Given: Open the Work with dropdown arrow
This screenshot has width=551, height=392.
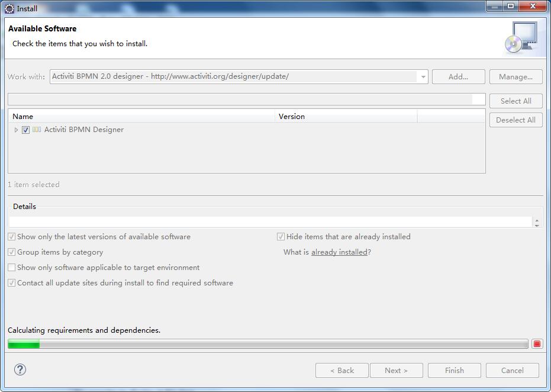Looking at the screenshot, I should (x=423, y=76).
